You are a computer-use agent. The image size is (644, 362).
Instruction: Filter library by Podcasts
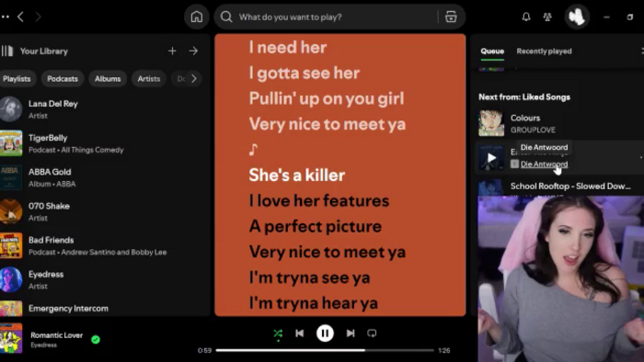pyautogui.click(x=63, y=79)
